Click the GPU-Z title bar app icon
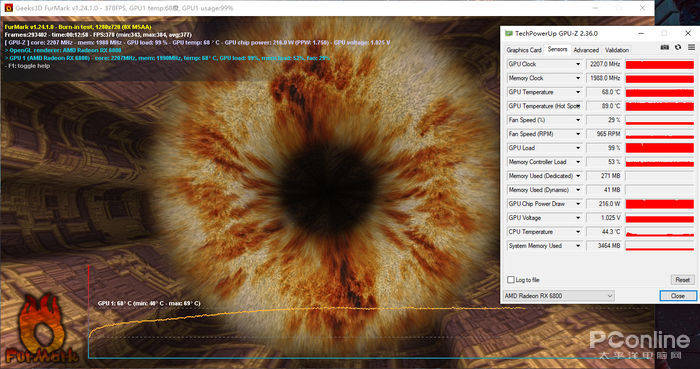This screenshot has width=700, height=369. [508, 33]
